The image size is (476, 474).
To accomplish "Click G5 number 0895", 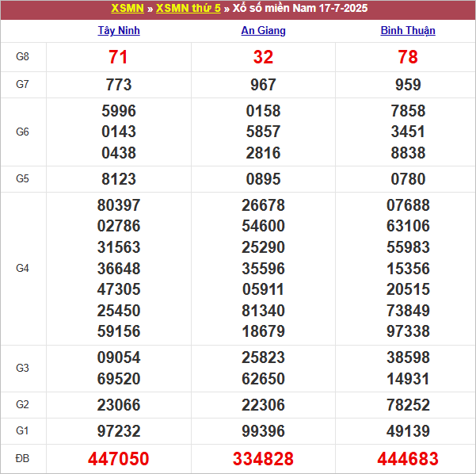I will [x=263, y=179].
